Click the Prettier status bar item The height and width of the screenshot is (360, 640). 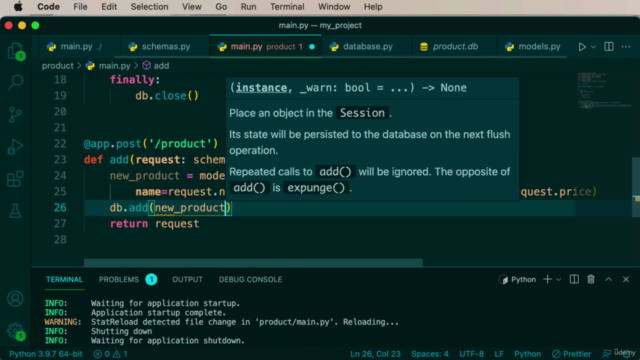coord(571,354)
